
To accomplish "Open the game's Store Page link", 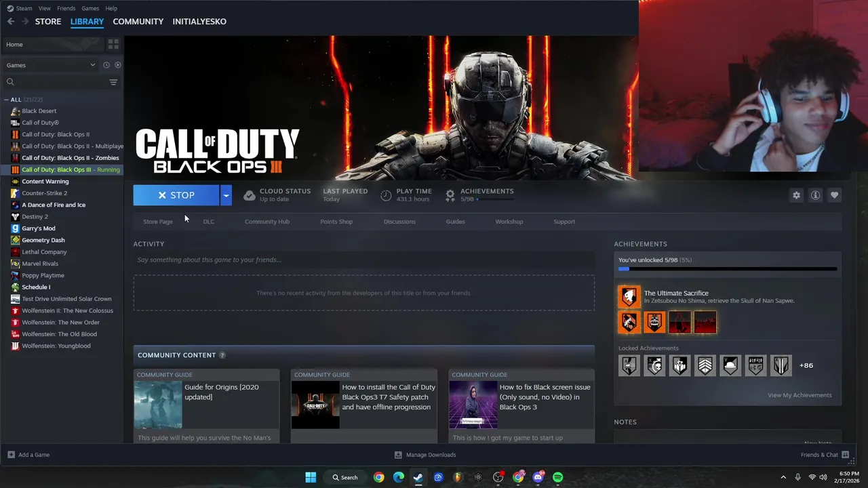I will coord(158,222).
